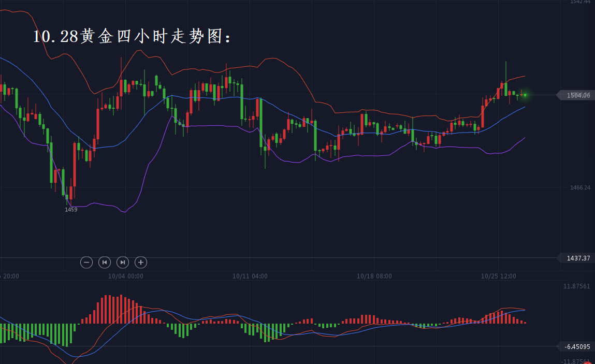The image size is (595, 364).
Task: Click the -11.87561 MACD axis label
Action: tap(575, 361)
